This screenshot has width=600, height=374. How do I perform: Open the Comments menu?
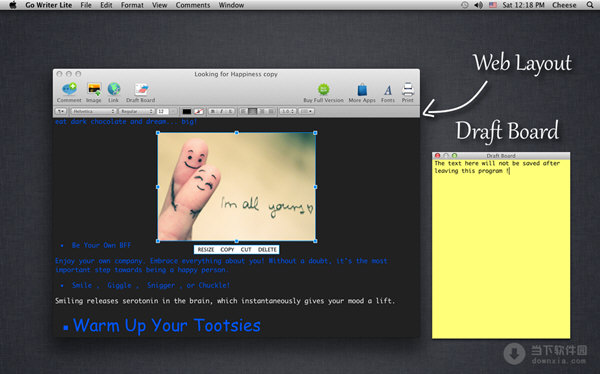(193, 5)
